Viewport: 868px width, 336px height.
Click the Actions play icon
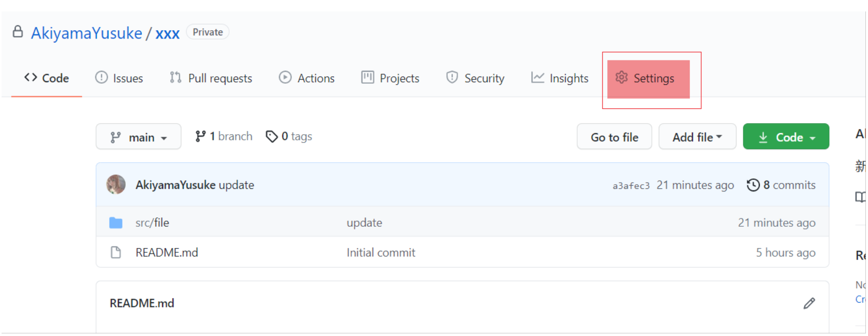(285, 77)
